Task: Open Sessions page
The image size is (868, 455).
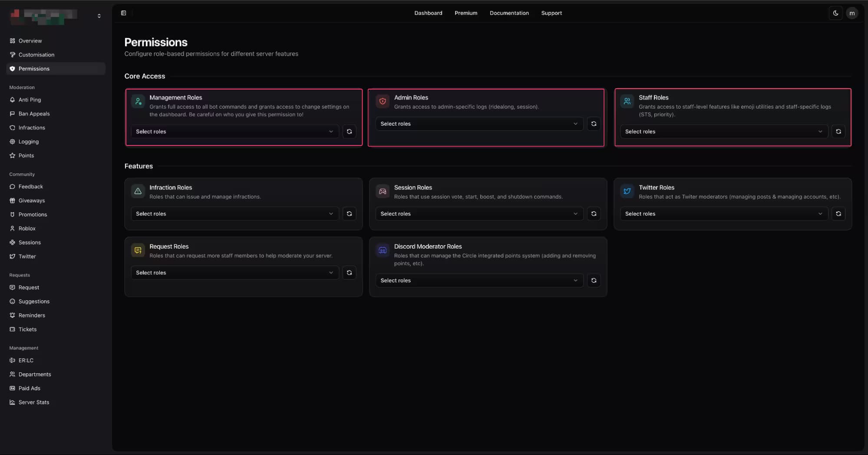Action: click(x=56, y=242)
